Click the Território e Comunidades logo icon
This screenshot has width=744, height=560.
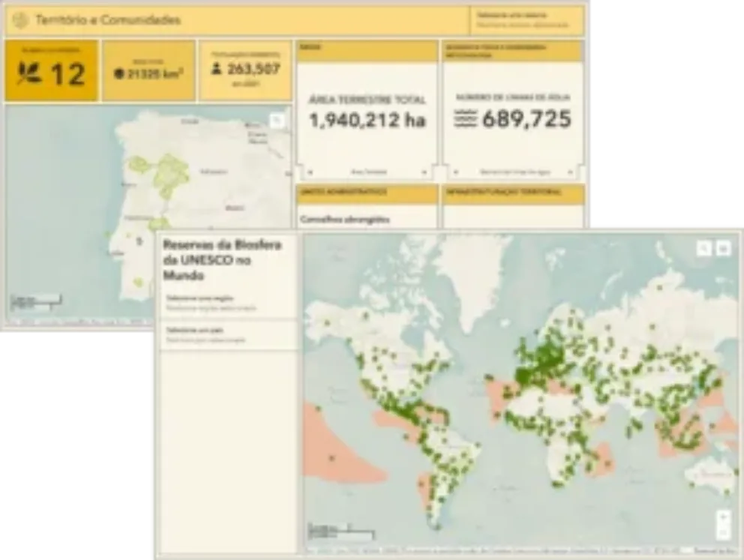[x=21, y=20]
